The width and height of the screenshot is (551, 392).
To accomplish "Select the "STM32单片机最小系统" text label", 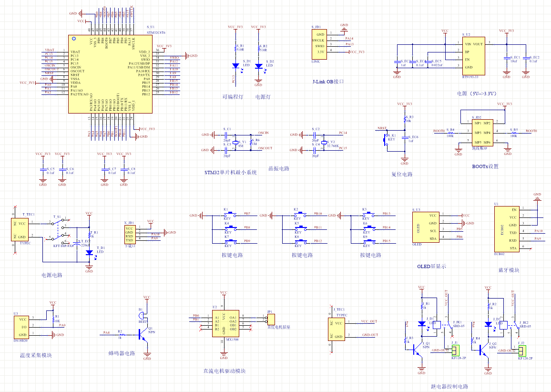I will pyautogui.click(x=230, y=172).
